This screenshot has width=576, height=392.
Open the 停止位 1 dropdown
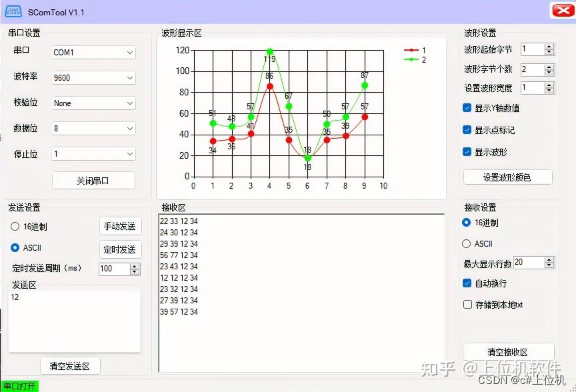click(93, 154)
